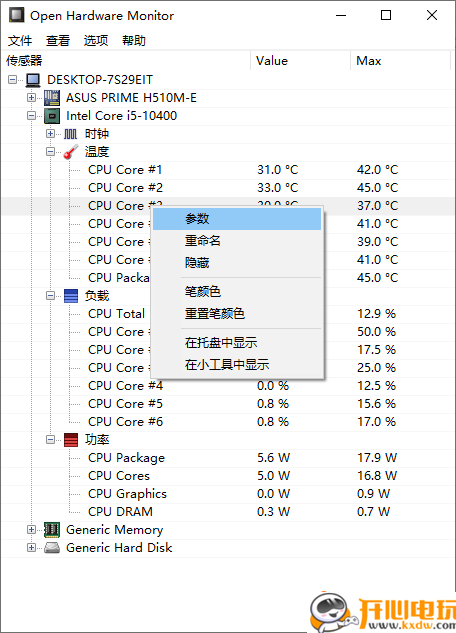
Task: Maximize the Open Hardware Monitor window
Action: pos(386,15)
